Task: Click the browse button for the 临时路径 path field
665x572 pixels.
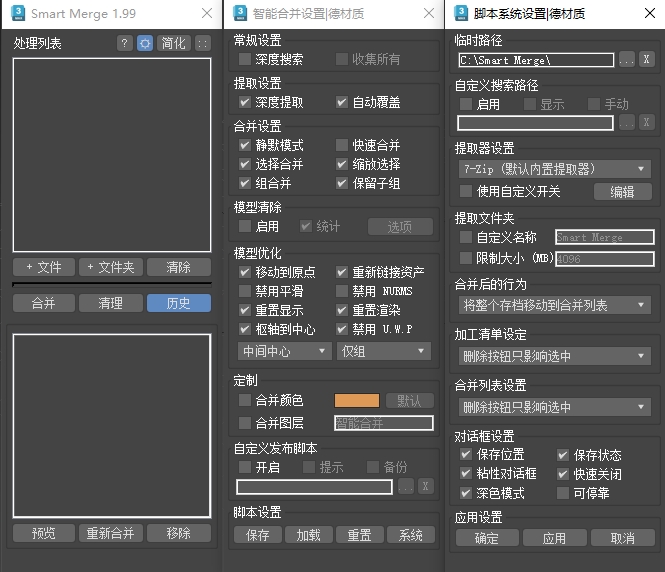Action: [x=626, y=60]
